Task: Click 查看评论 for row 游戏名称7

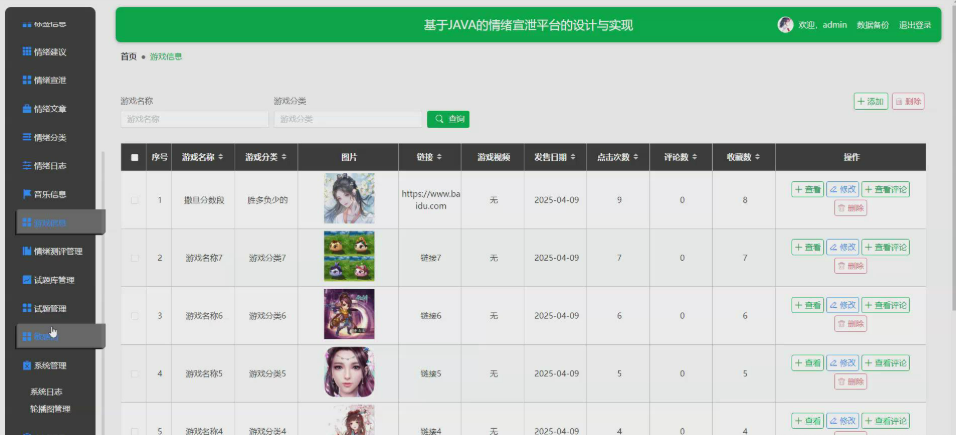Action: 885,247
